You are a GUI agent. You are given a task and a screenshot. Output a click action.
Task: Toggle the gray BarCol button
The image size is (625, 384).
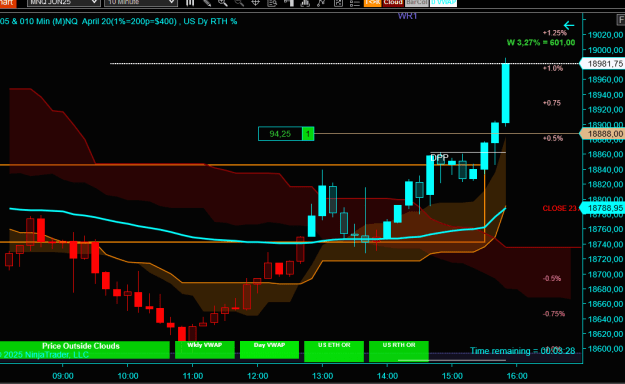point(417,2)
